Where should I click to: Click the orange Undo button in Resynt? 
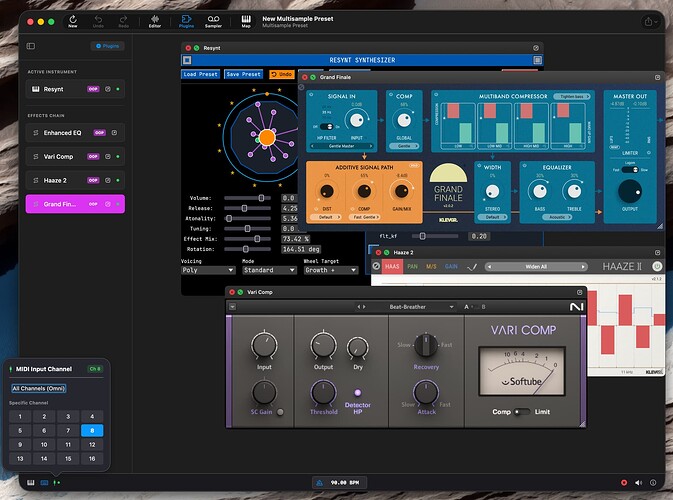click(x=282, y=74)
